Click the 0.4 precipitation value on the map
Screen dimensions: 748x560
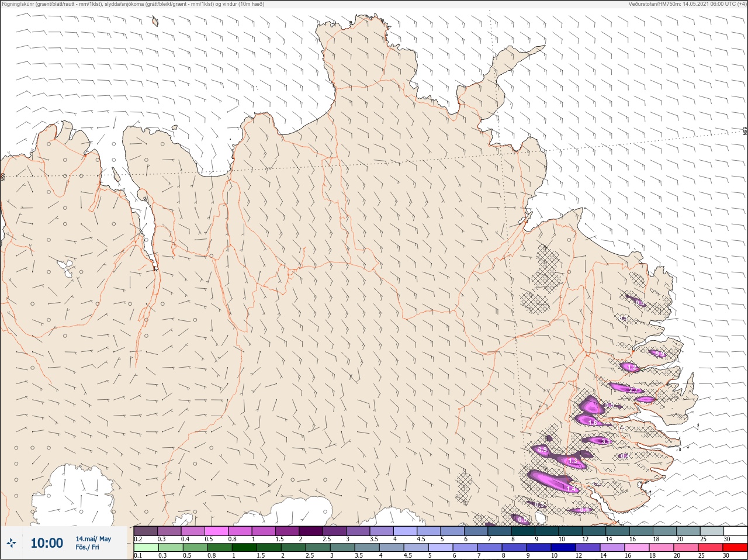pyautogui.click(x=625, y=456)
